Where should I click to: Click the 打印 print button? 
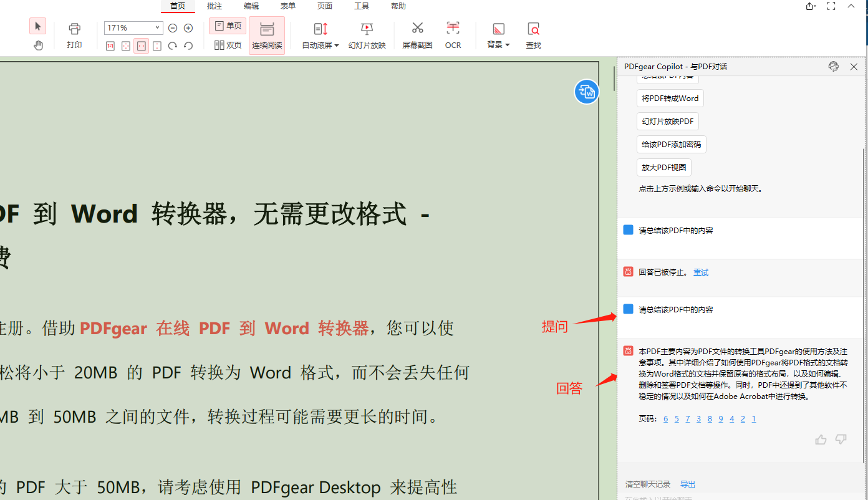point(74,36)
